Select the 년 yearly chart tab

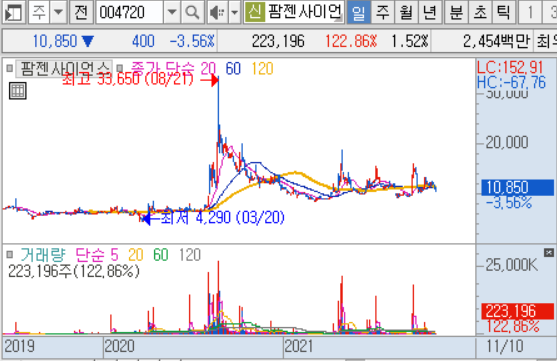430,12
